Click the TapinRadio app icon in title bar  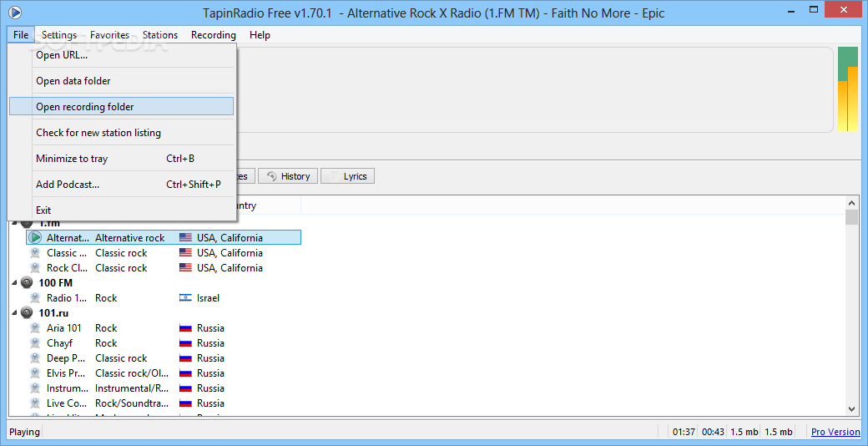(x=16, y=11)
